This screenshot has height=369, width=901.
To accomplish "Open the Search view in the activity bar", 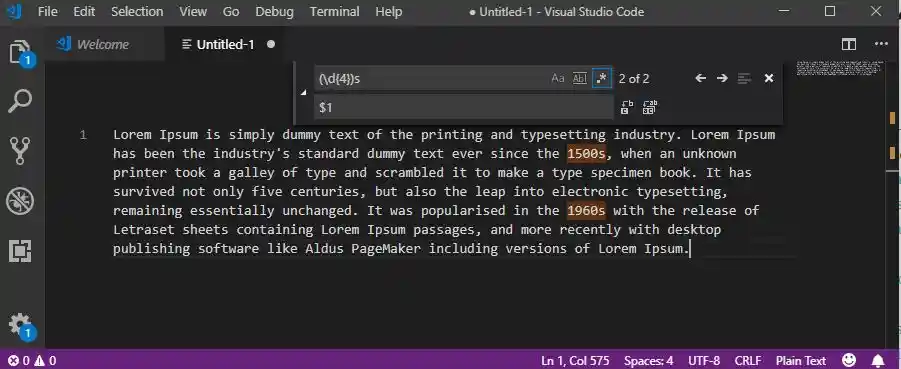I will point(20,102).
